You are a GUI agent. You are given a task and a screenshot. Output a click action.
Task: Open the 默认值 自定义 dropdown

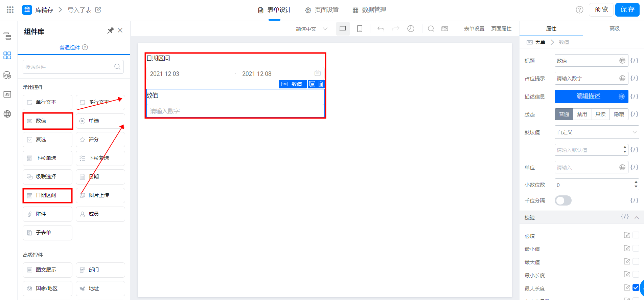click(x=597, y=132)
